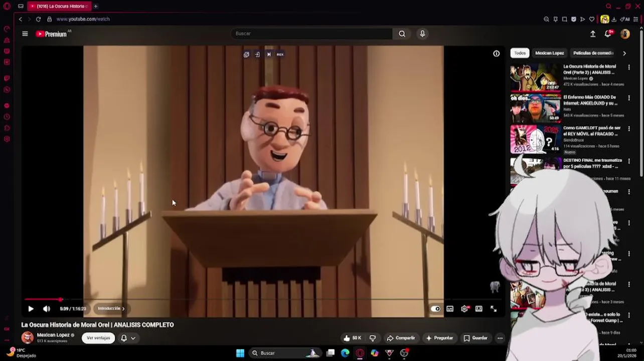The height and width of the screenshot is (361, 644).
Task: Skip next using the video popout overlay control
Action: click(x=268, y=54)
